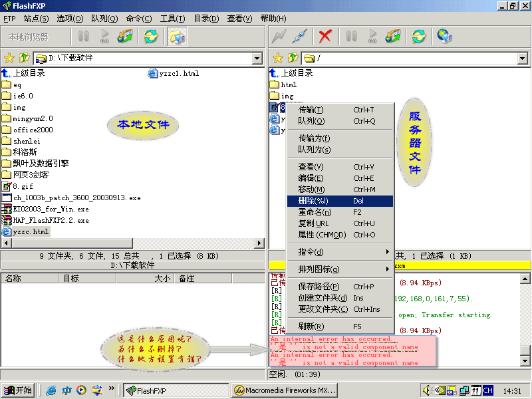Open the 工具(T) menu
Screen dimensions: 532x399
coord(173,19)
